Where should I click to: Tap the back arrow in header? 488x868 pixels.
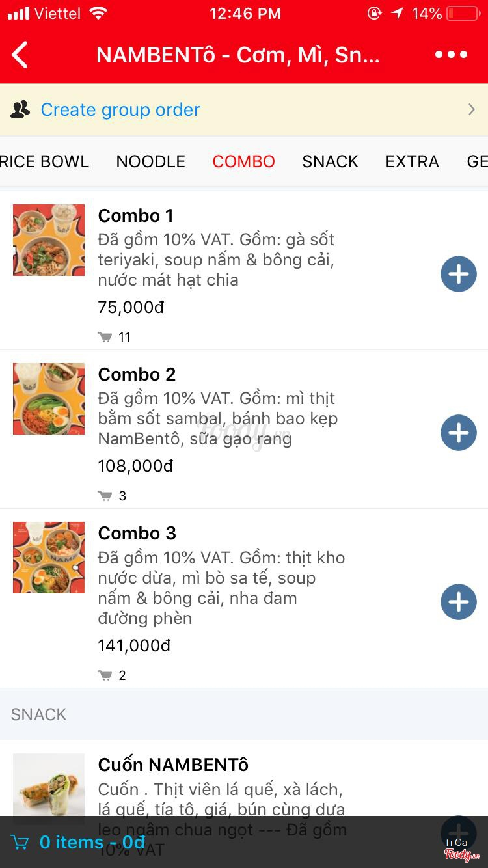point(21,55)
